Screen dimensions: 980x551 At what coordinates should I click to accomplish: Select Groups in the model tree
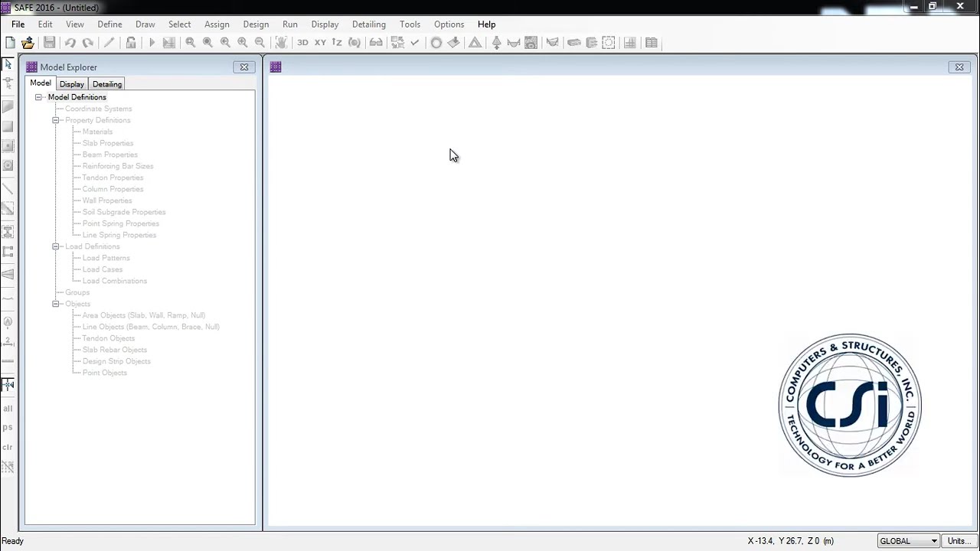77,292
